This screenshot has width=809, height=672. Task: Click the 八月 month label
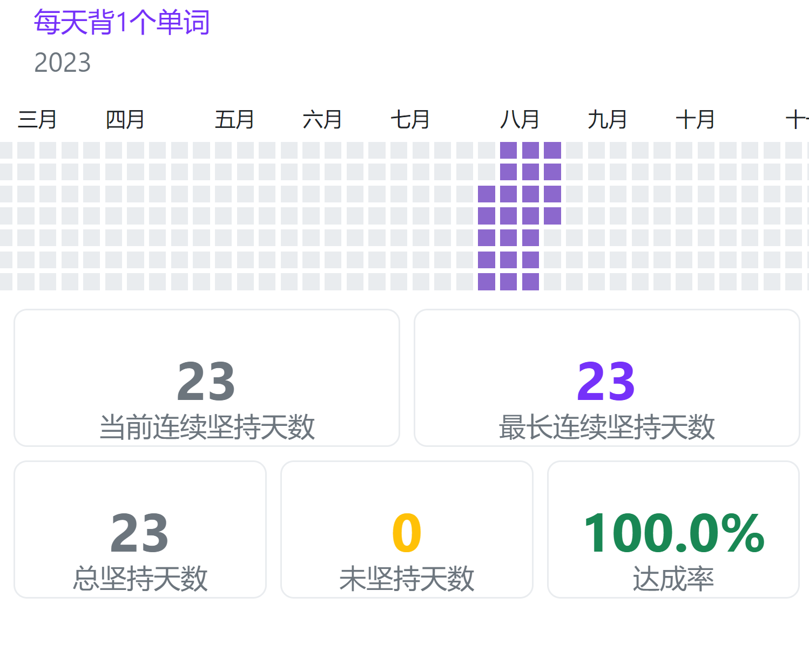(x=520, y=119)
